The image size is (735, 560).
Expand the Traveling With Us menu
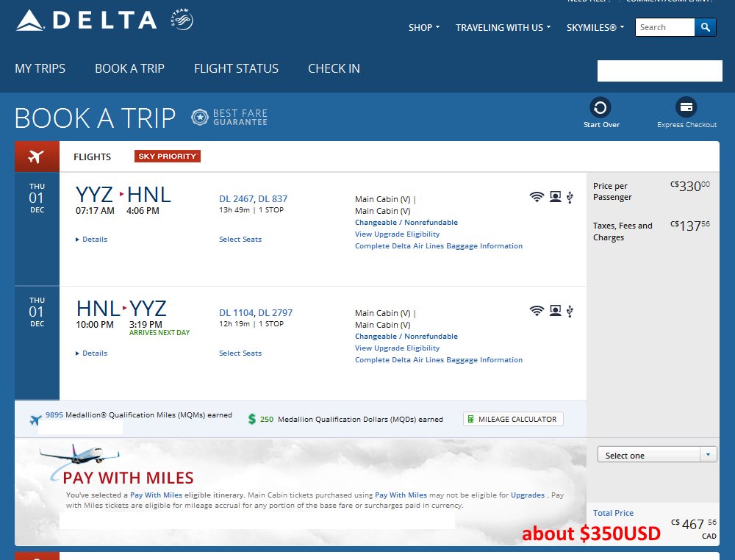[503, 28]
